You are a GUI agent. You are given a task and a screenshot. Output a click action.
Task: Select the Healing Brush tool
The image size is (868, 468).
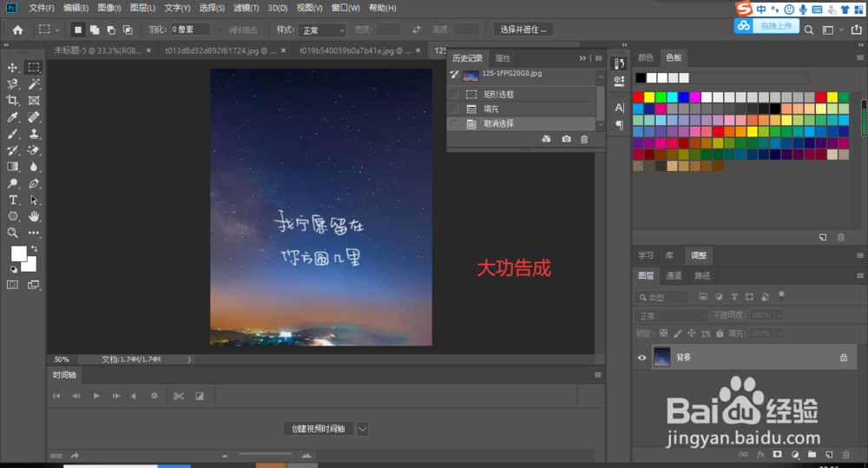34,117
